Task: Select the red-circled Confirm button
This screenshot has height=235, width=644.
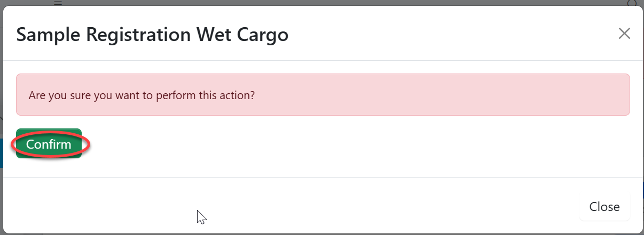Action: [x=49, y=144]
